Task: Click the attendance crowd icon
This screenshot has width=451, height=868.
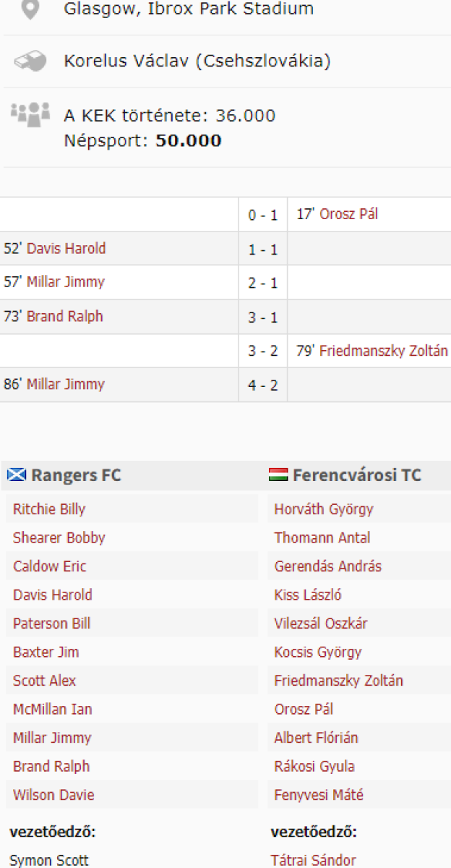Action: pyautogui.click(x=30, y=114)
